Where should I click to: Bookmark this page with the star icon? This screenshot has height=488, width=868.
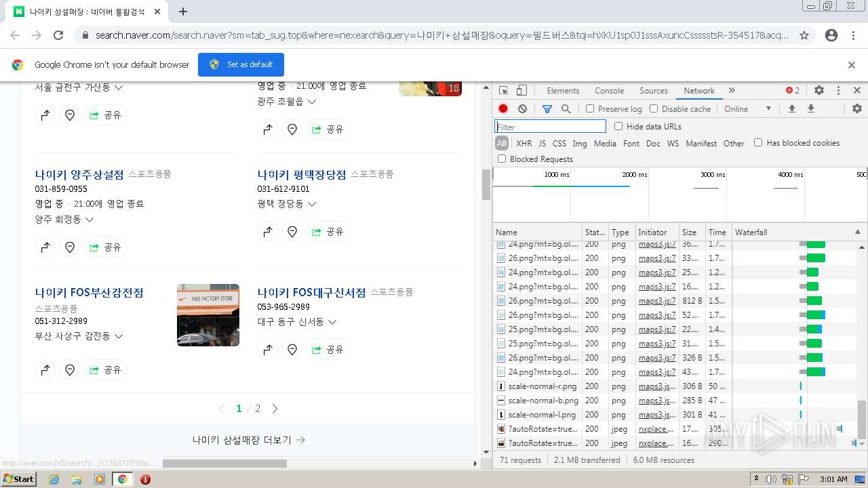[804, 35]
